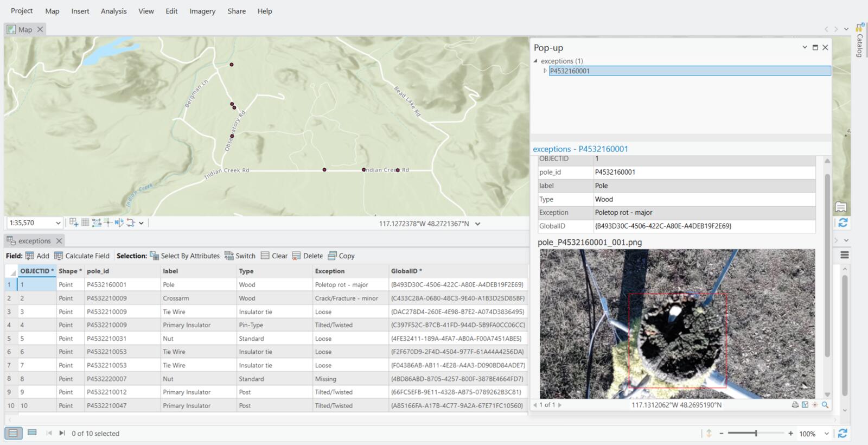Select row 5 header in exceptions table
The image size is (868, 445).
pyautogui.click(x=9, y=338)
